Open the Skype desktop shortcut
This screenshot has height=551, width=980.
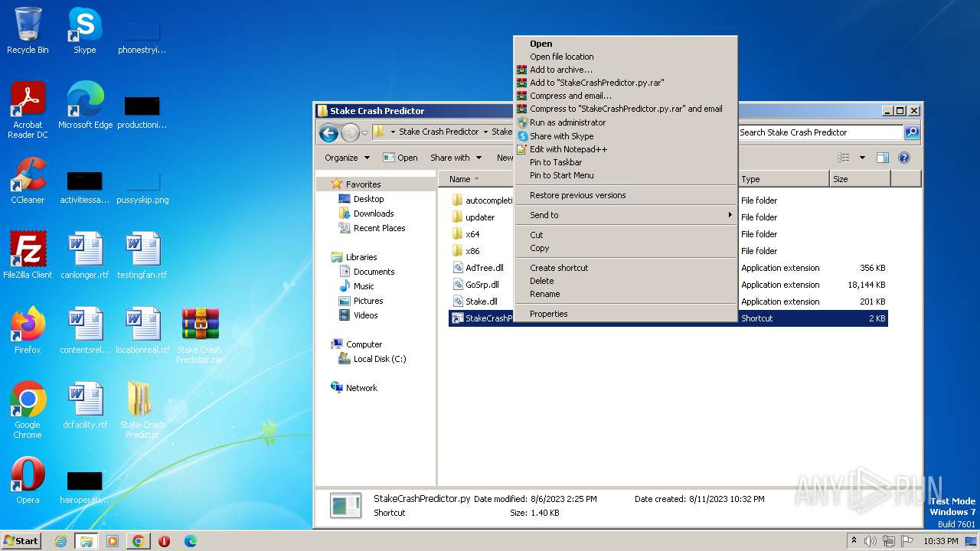[85, 31]
